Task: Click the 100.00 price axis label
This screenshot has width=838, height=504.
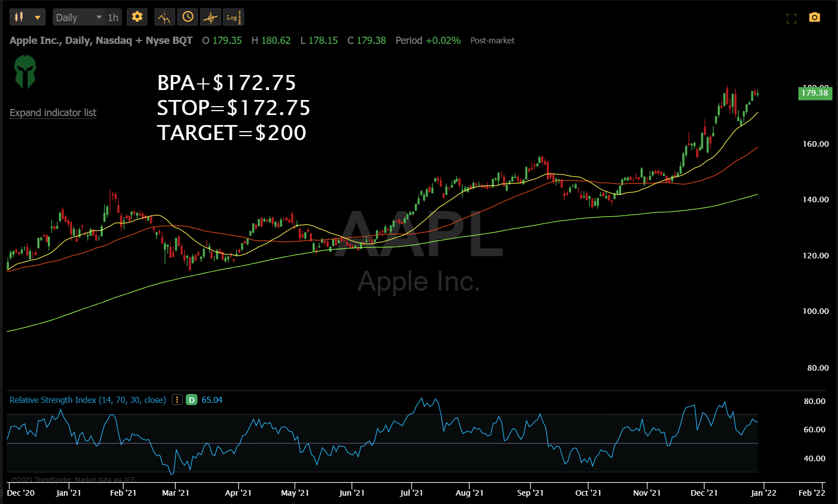Action: click(x=815, y=311)
